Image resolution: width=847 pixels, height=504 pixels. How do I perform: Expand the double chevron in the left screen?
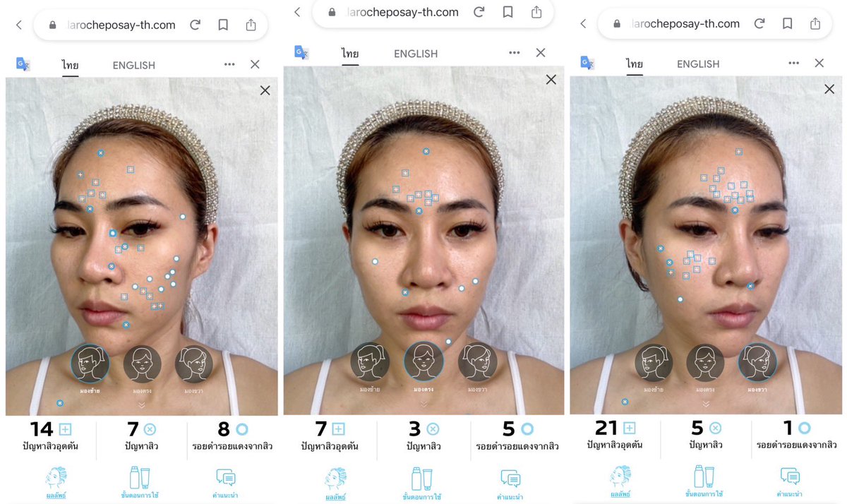click(141, 404)
